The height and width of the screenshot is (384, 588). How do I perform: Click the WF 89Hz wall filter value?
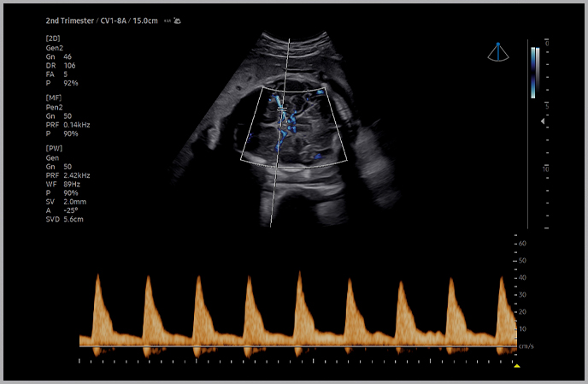[x=62, y=184]
